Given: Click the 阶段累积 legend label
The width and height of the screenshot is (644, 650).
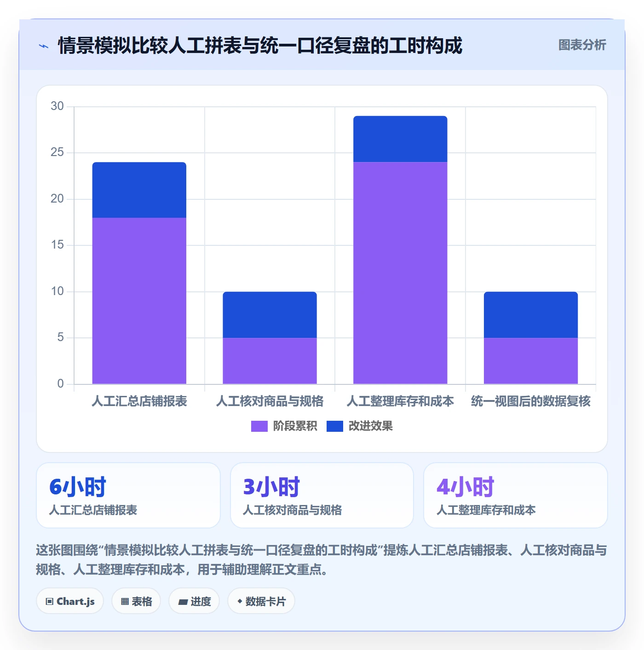Looking at the screenshot, I should coord(295,426).
